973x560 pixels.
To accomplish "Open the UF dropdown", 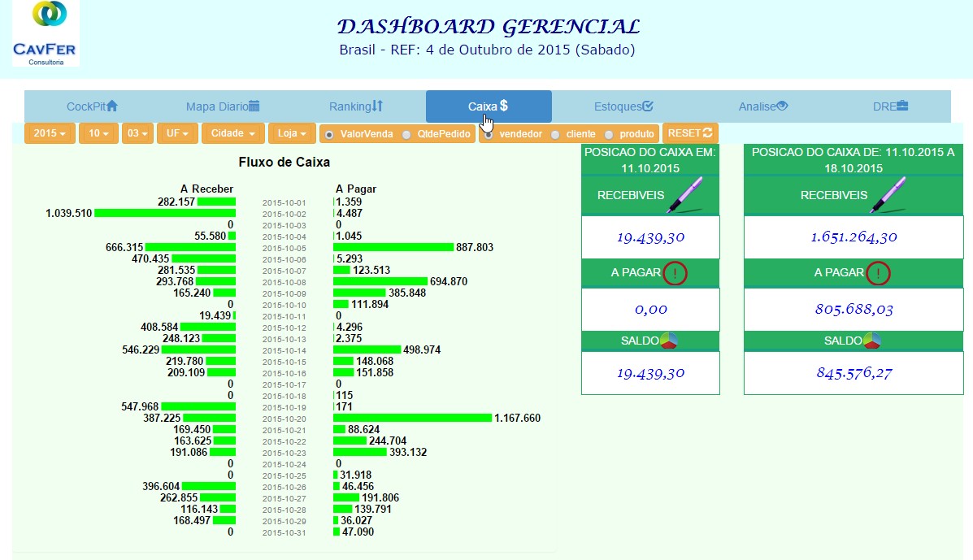I will (x=177, y=133).
